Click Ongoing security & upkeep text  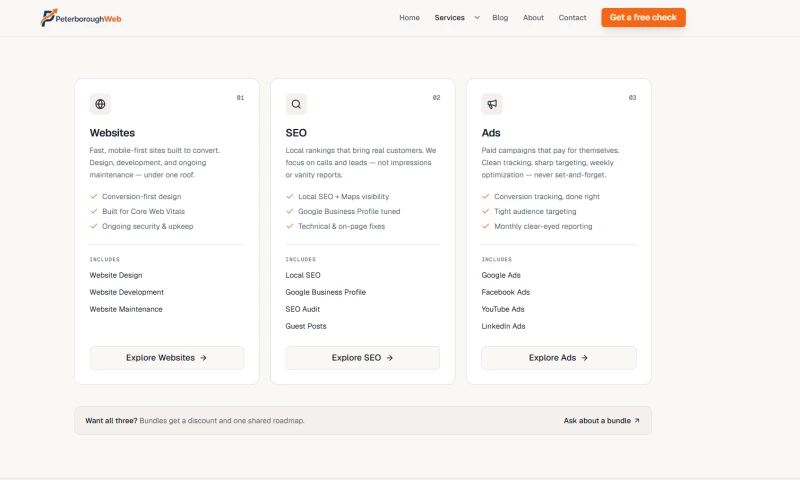pyautogui.click(x=147, y=226)
